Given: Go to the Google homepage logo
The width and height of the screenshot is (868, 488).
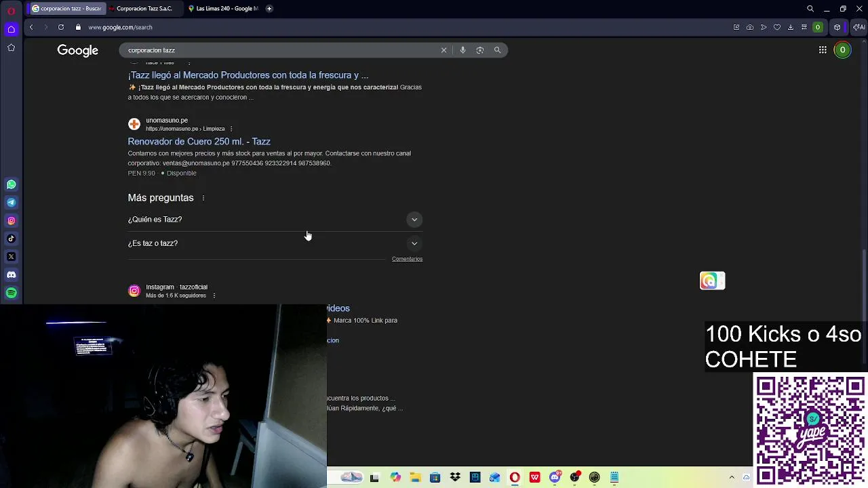Looking at the screenshot, I should pos(78,50).
